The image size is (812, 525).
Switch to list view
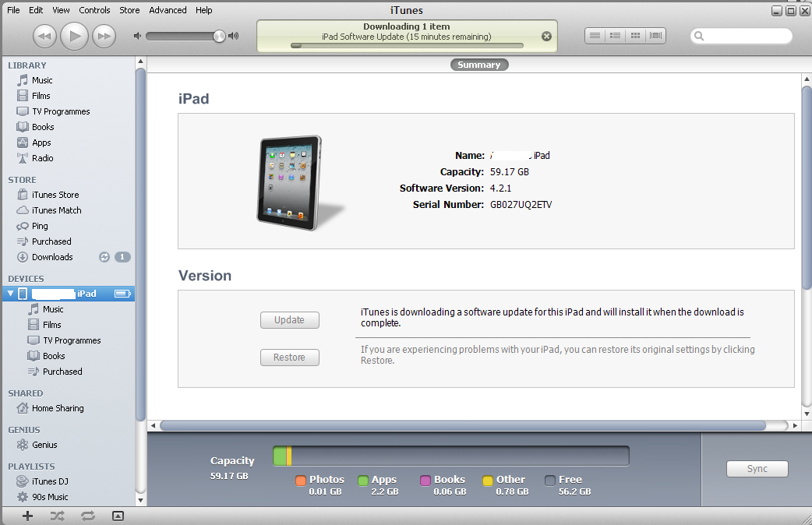click(x=595, y=36)
